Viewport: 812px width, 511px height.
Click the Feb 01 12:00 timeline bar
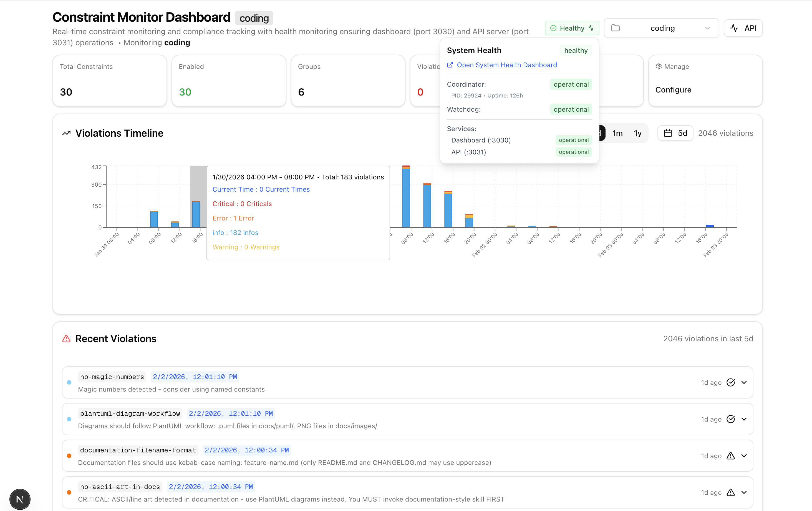click(x=427, y=205)
